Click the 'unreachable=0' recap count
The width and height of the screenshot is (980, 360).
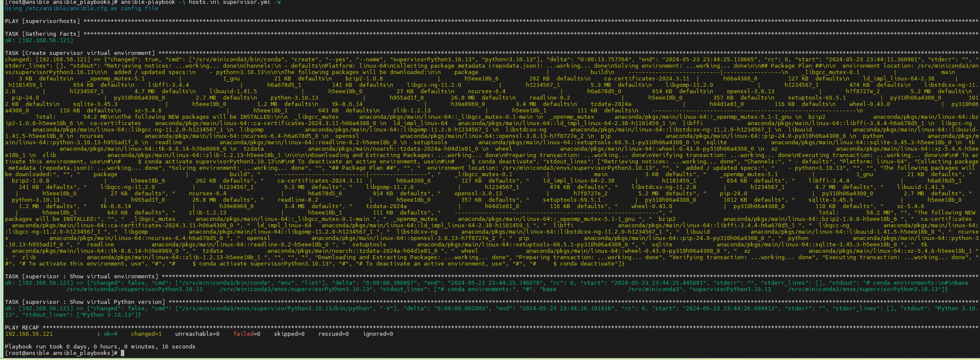pos(197,334)
